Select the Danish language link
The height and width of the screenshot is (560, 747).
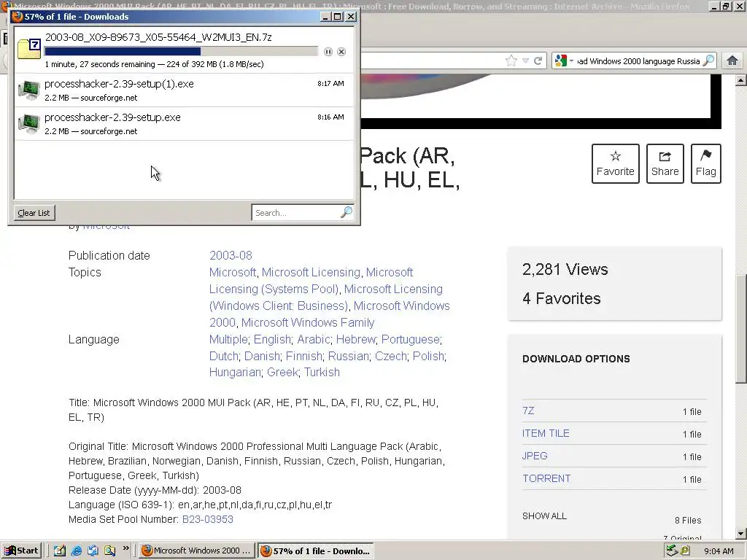pyautogui.click(x=262, y=356)
